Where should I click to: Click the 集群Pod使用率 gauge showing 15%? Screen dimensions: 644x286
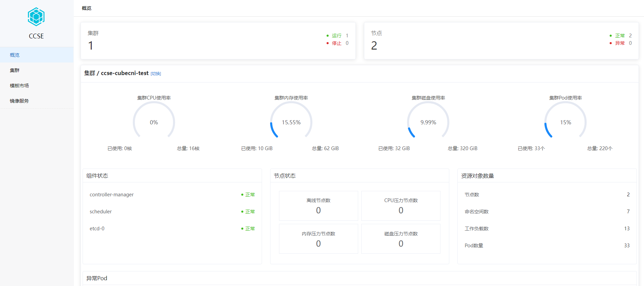click(x=565, y=120)
